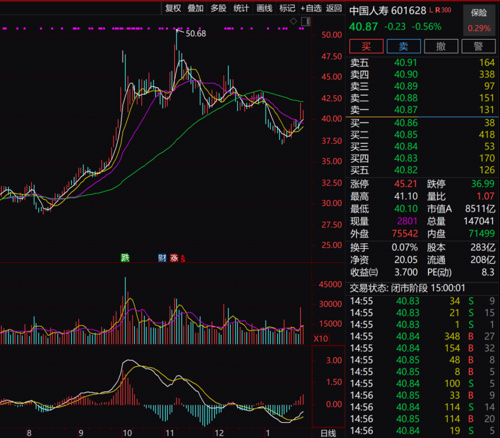Click the green 跌 event marker icon
The width and height of the screenshot is (500, 438).
coord(125,257)
